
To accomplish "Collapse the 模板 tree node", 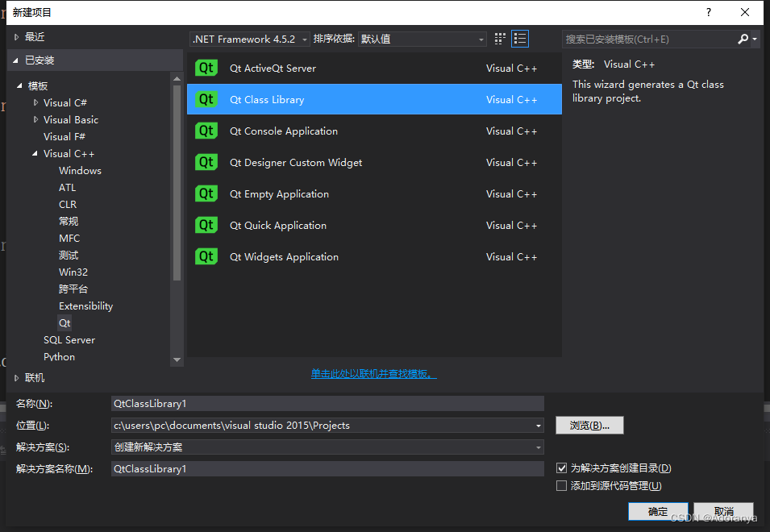I will [x=19, y=86].
